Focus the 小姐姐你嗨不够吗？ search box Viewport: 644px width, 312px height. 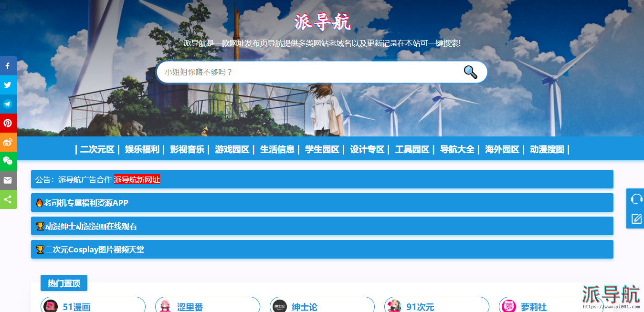click(322, 72)
